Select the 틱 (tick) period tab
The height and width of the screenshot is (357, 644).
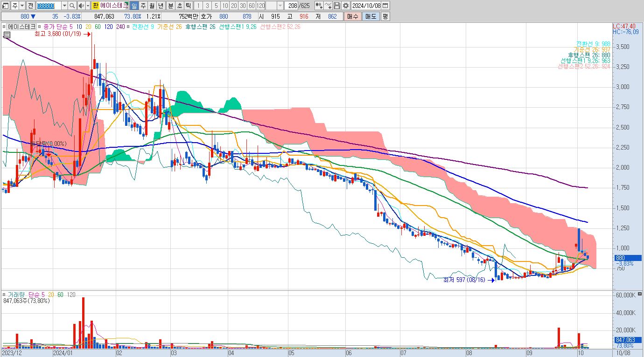tap(188, 6)
